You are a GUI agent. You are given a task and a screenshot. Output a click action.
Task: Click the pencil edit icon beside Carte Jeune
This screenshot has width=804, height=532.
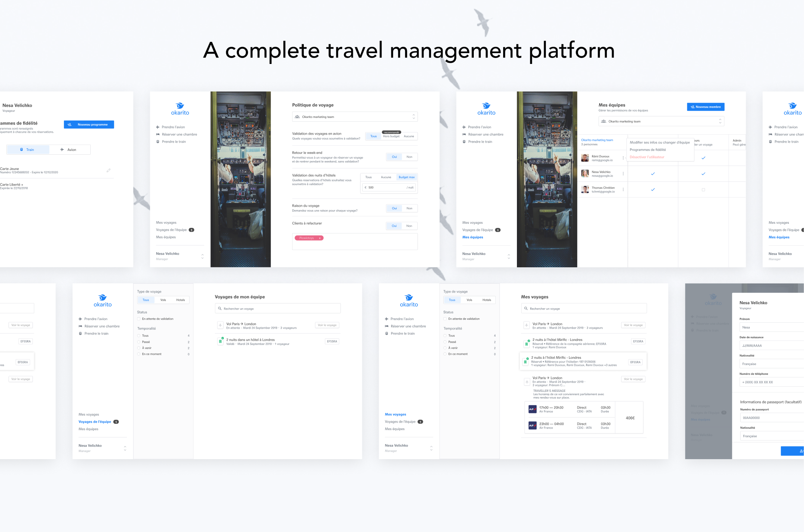point(108,170)
